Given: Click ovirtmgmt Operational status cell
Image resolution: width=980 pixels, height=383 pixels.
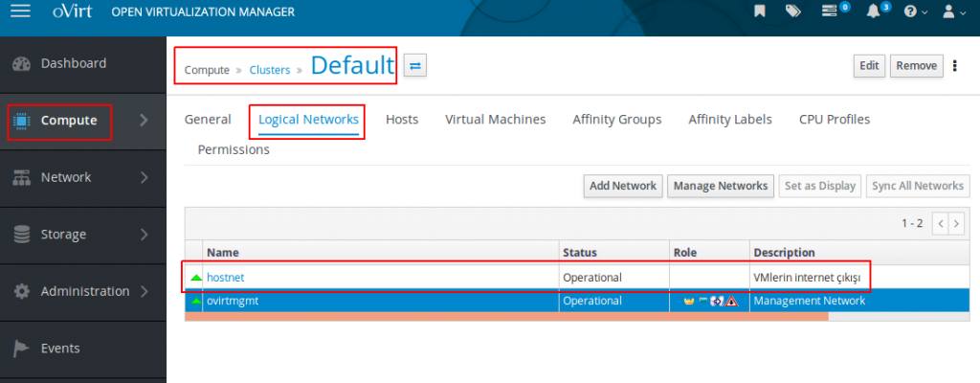Looking at the screenshot, I should (x=613, y=301).
